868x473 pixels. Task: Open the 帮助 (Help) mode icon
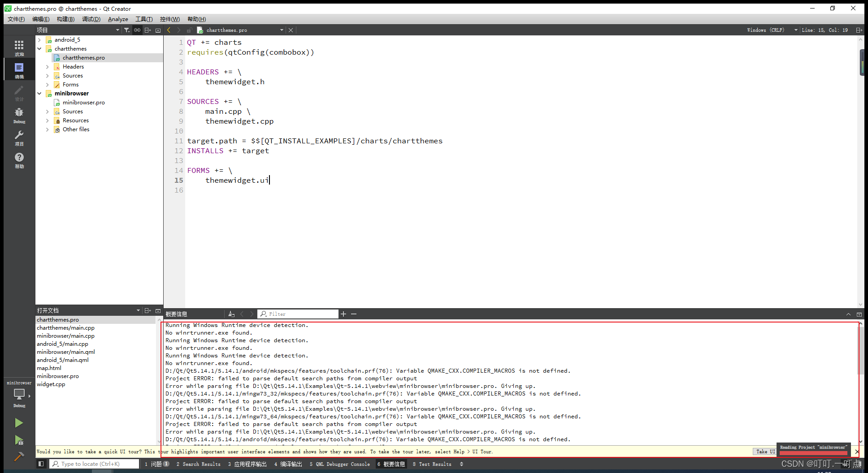click(19, 159)
